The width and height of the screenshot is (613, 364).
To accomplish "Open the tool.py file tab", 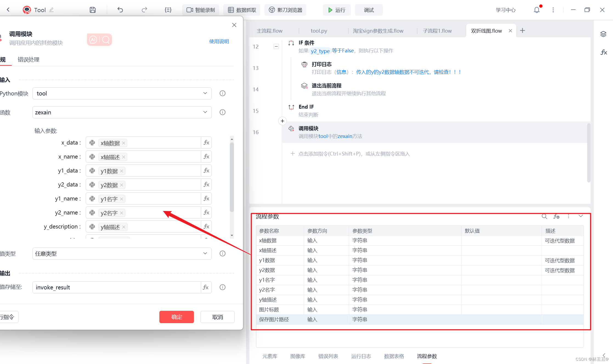I will point(319,31).
